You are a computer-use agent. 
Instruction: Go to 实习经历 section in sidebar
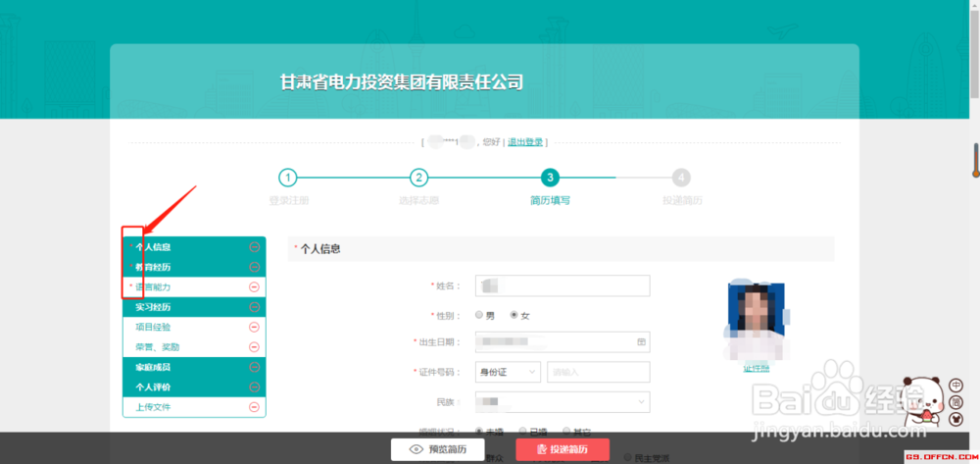(x=153, y=307)
